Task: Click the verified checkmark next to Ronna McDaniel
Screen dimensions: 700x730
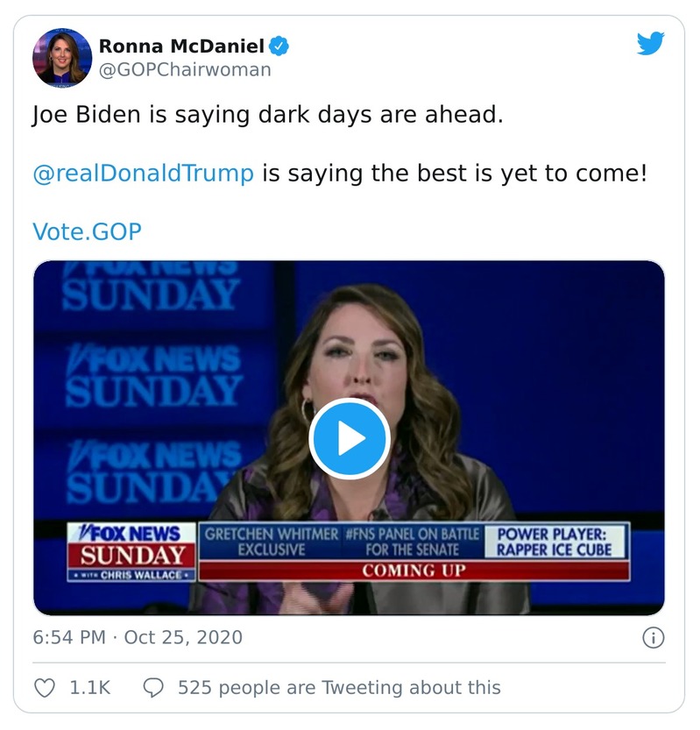Action: 280,44
